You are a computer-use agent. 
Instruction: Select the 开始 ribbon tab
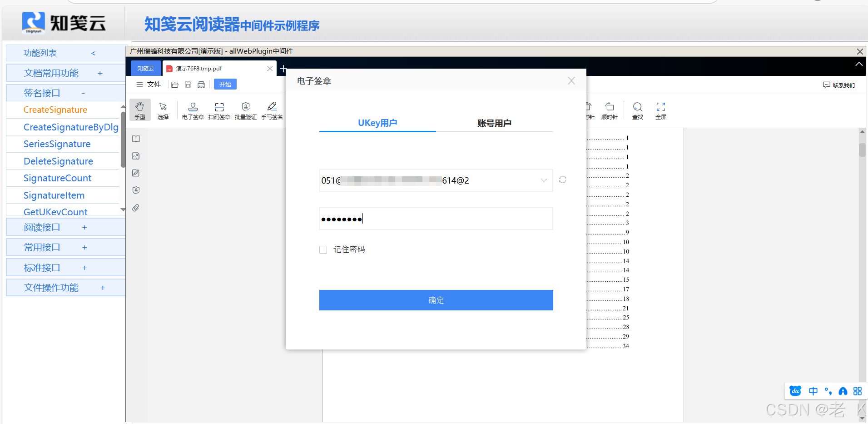pos(225,85)
